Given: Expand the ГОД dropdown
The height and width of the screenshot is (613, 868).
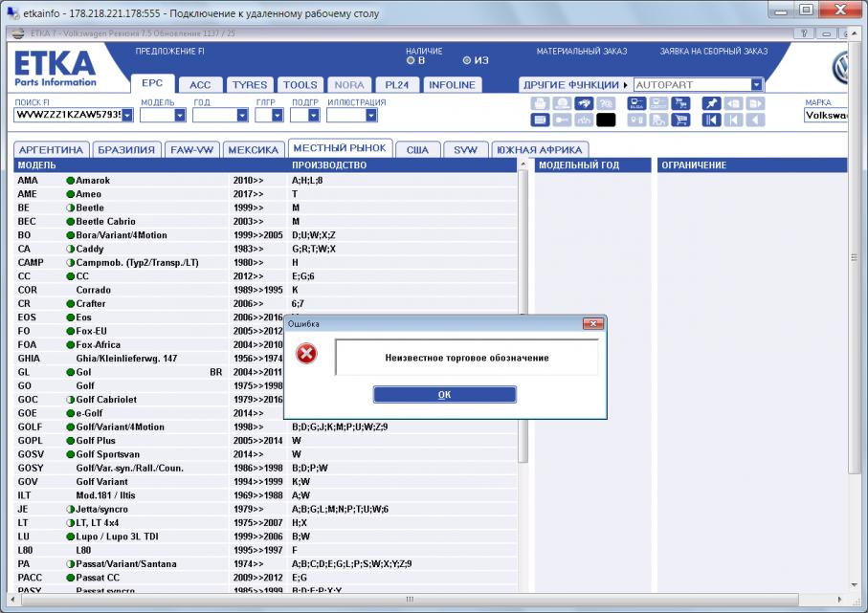Looking at the screenshot, I should [242, 115].
